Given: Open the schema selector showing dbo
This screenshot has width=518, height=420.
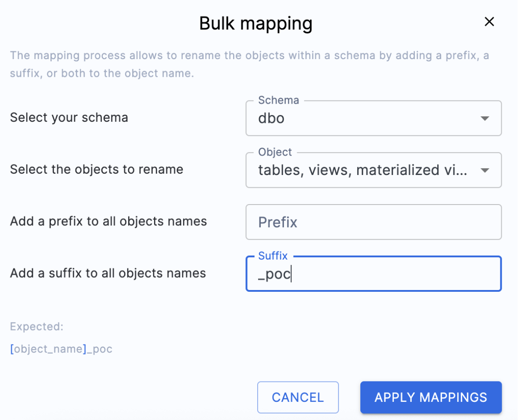Looking at the screenshot, I should 374,118.
